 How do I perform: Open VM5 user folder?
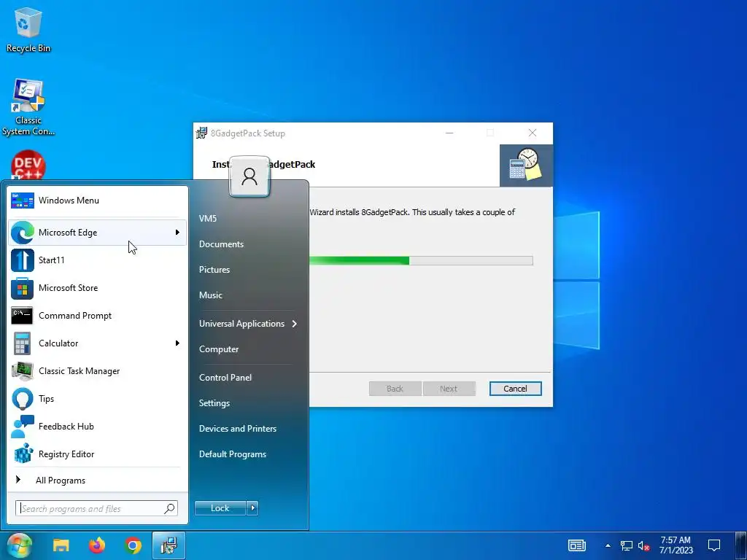[208, 219]
